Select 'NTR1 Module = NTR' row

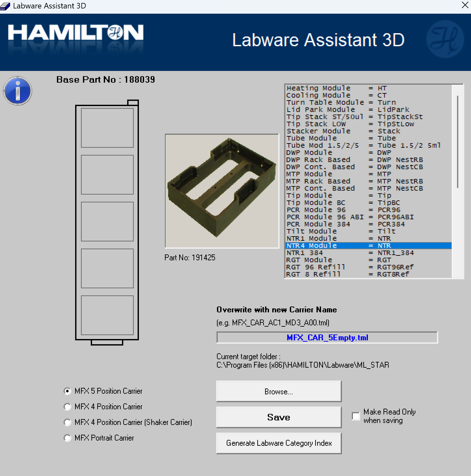click(369, 238)
